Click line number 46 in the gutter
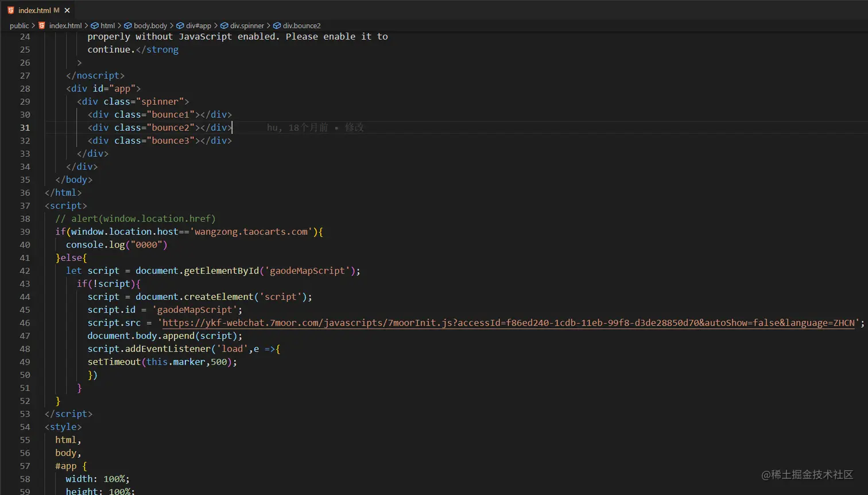The width and height of the screenshot is (868, 495). (25, 323)
